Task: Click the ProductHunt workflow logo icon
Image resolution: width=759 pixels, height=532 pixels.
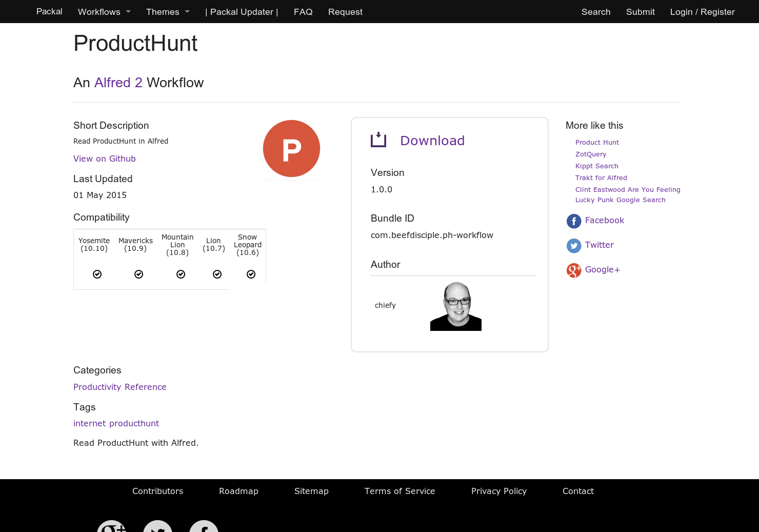Action: point(291,148)
